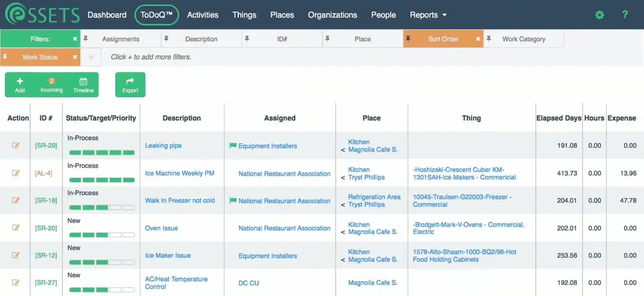The height and width of the screenshot is (296, 644).
Task: Open Hoshizaki Crescent Cuber thing link
Action: (x=464, y=173)
